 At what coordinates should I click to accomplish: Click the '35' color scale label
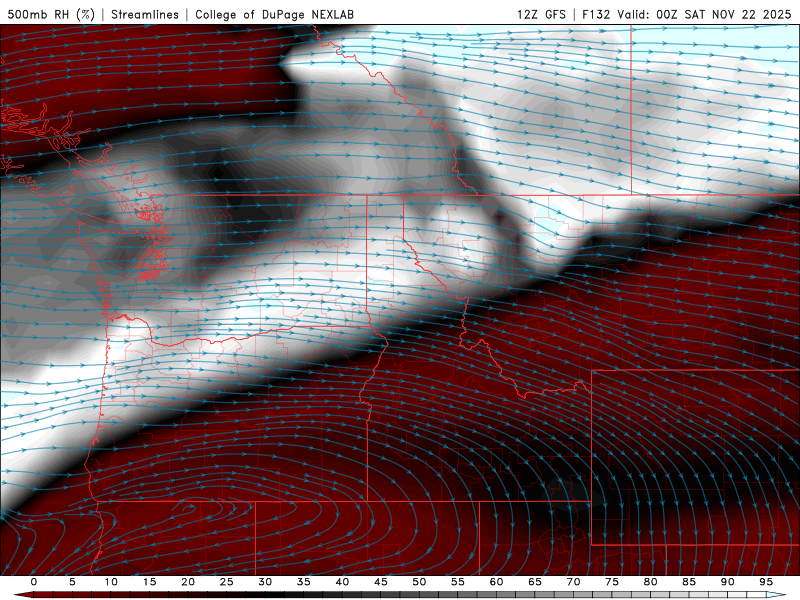tap(304, 582)
